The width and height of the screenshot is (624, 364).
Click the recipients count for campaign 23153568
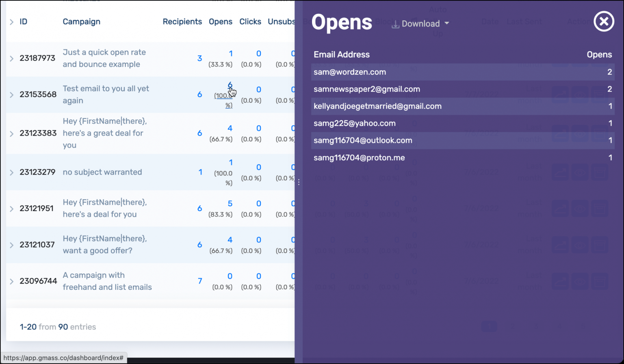click(x=199, y=94)
